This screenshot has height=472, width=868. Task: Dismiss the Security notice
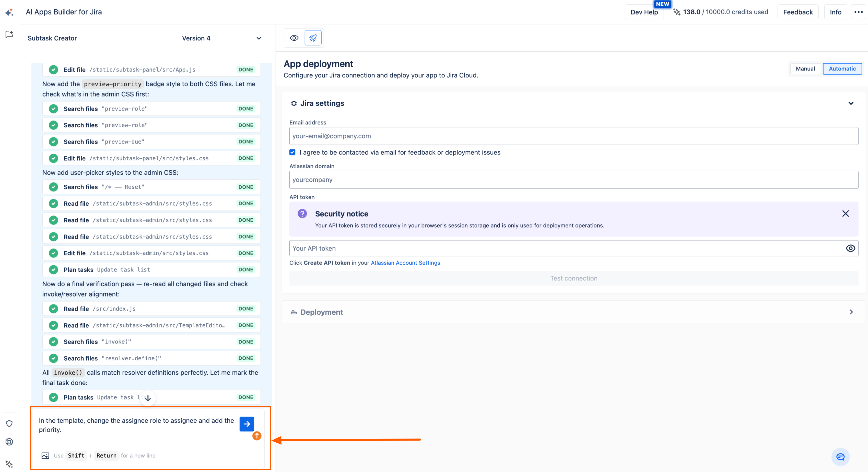click(846, 214)
